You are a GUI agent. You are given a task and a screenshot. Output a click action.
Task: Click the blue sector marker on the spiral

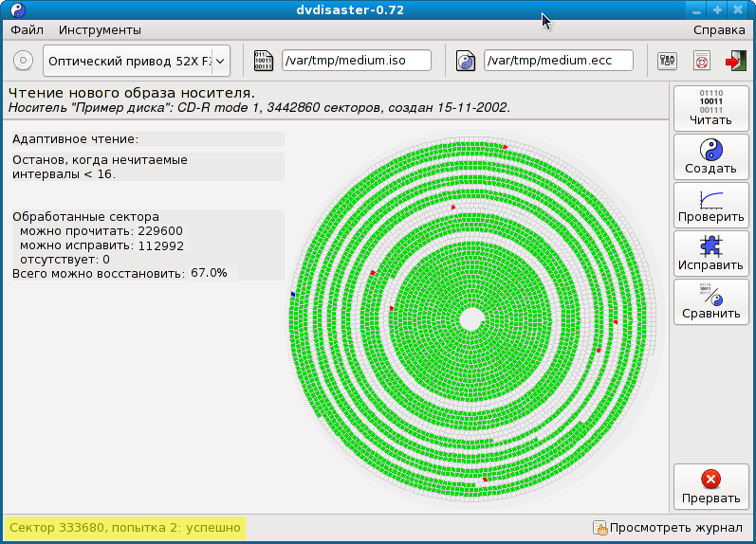(x=293, y=294)
